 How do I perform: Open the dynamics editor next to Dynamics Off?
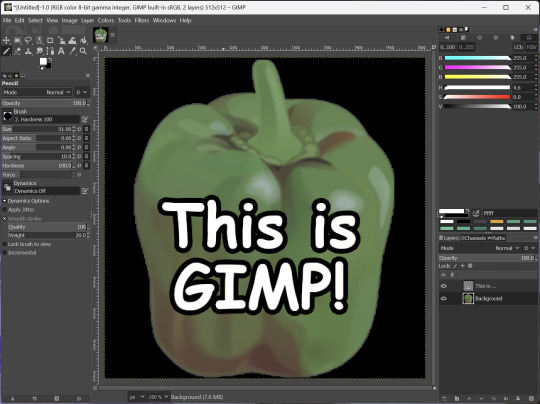point(85,191)
